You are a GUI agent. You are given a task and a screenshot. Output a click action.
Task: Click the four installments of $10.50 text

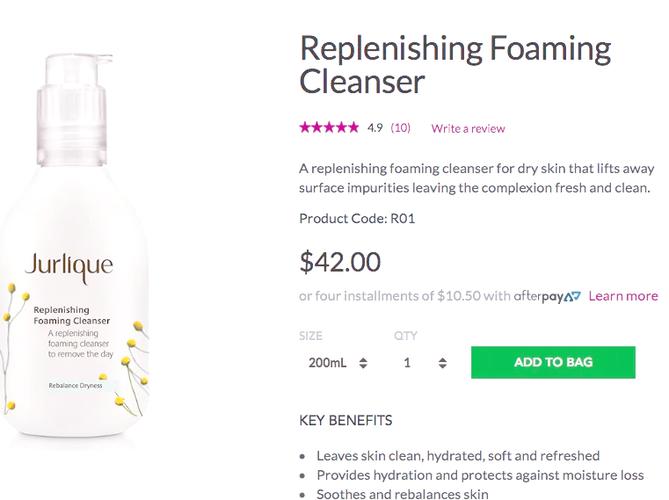404,296
